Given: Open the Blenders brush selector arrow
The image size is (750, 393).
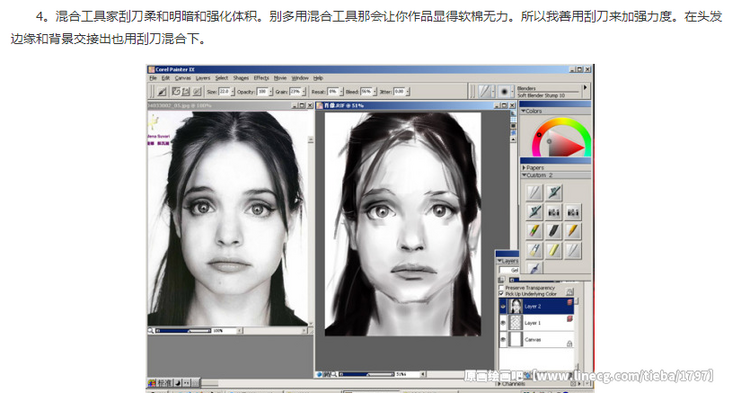Looking at the screenshot, I should pos(585,88).
